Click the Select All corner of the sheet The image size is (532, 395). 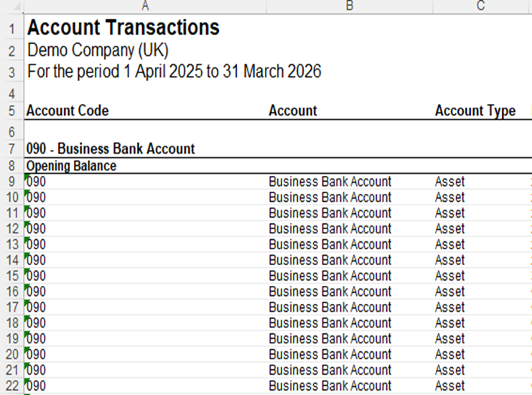click(x=11, y=6)
